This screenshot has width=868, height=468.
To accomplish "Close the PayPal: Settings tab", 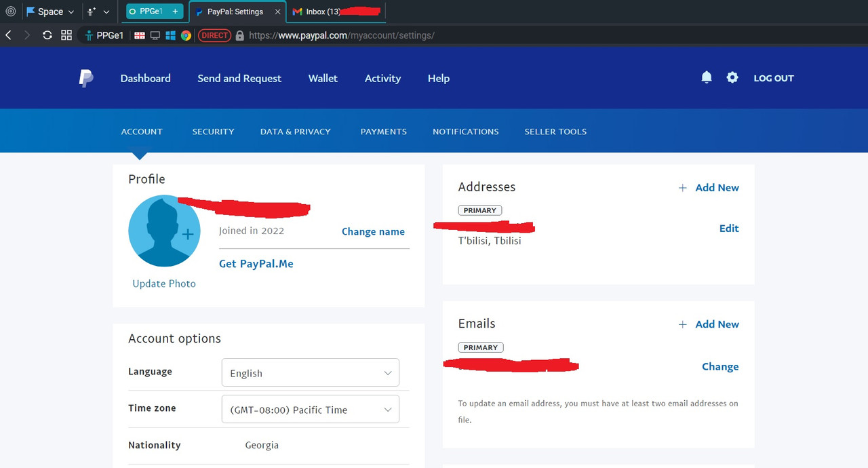I will [278, 12].
